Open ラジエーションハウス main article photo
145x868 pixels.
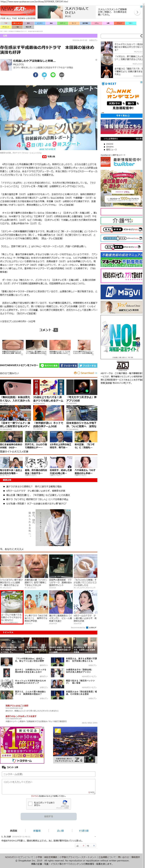[x=49, y=118]
